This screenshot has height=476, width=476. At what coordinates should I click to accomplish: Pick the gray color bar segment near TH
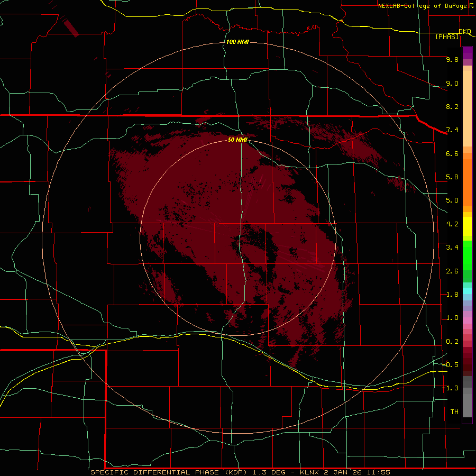point(467,405)
